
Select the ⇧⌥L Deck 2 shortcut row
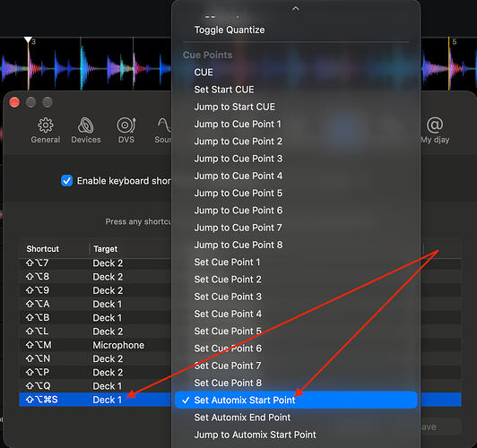(x=95, y=332)
